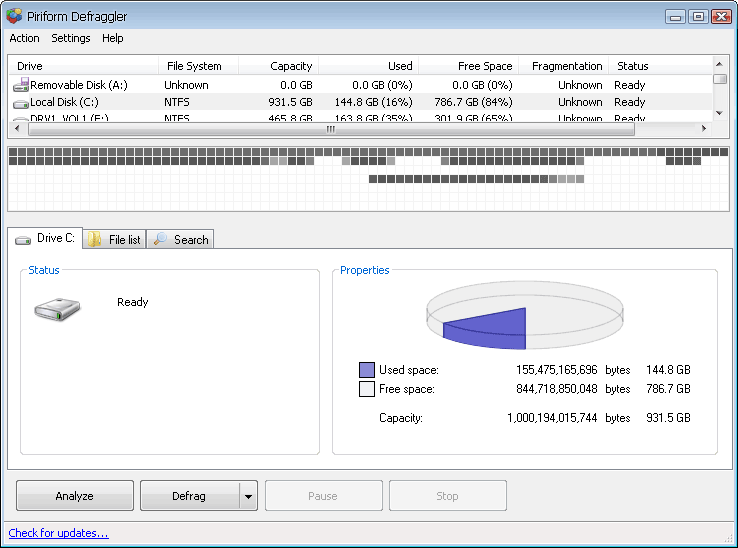This screenshot has width=738, height=548.
Task: Sort by the Status column header
Action: [x=660, y=66]
